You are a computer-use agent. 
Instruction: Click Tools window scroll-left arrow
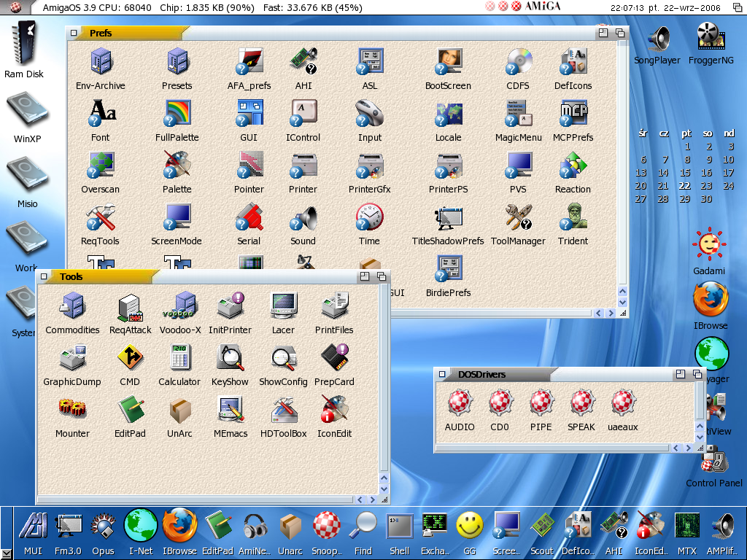pyautogui.click(x=360, y=499)
